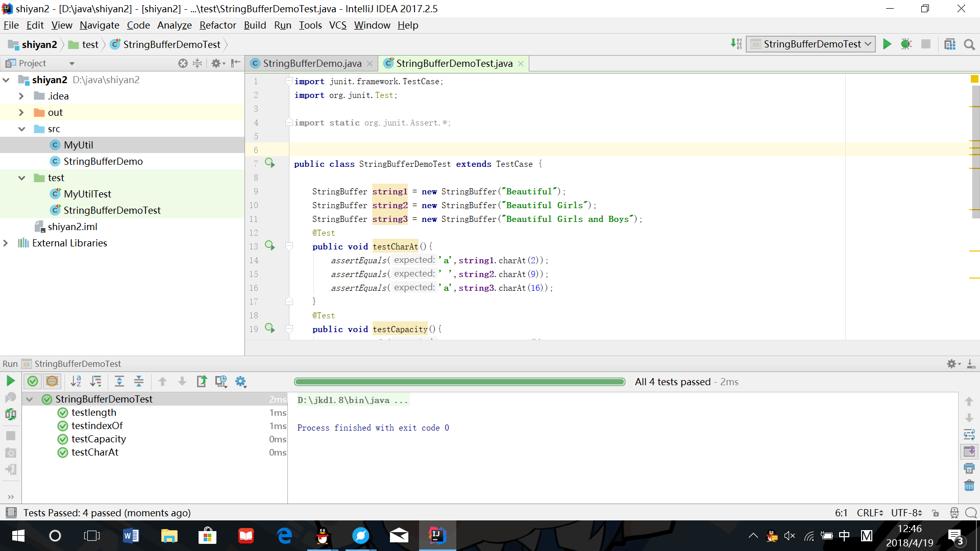The height and width of the screenshot is (551, 980).
Task: Open run configuration dropdown StringBufferDemoTest
Action: tap(811, 44)
